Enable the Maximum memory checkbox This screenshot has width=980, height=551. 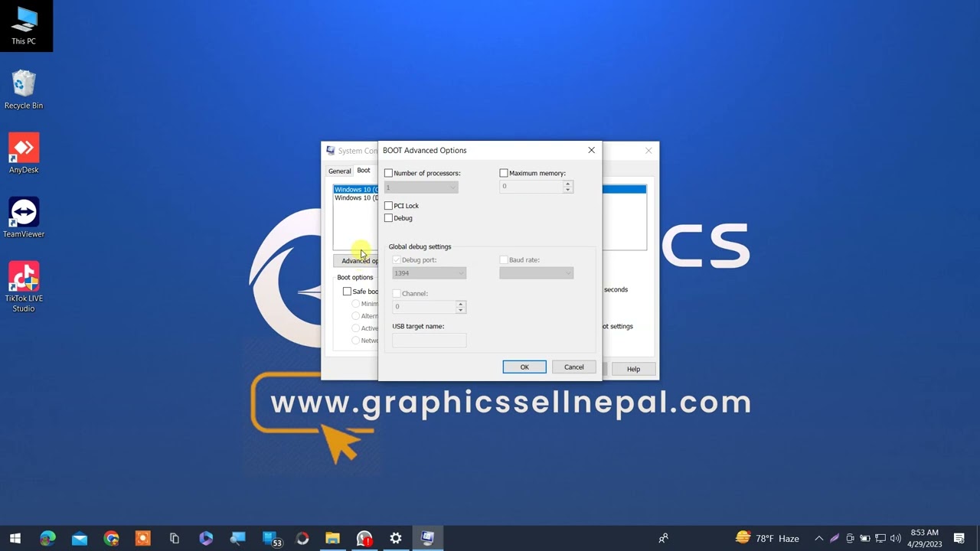(504, 174)
